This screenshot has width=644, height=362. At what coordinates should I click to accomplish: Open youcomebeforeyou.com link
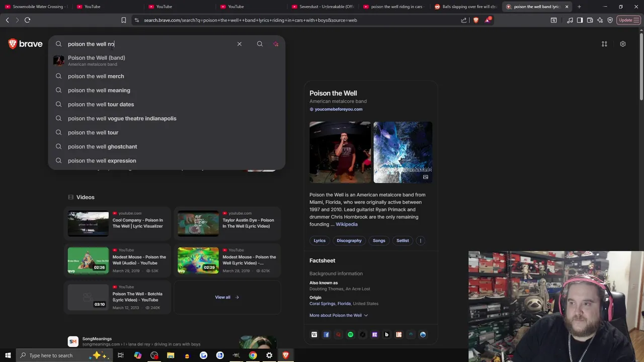point(339,109)
